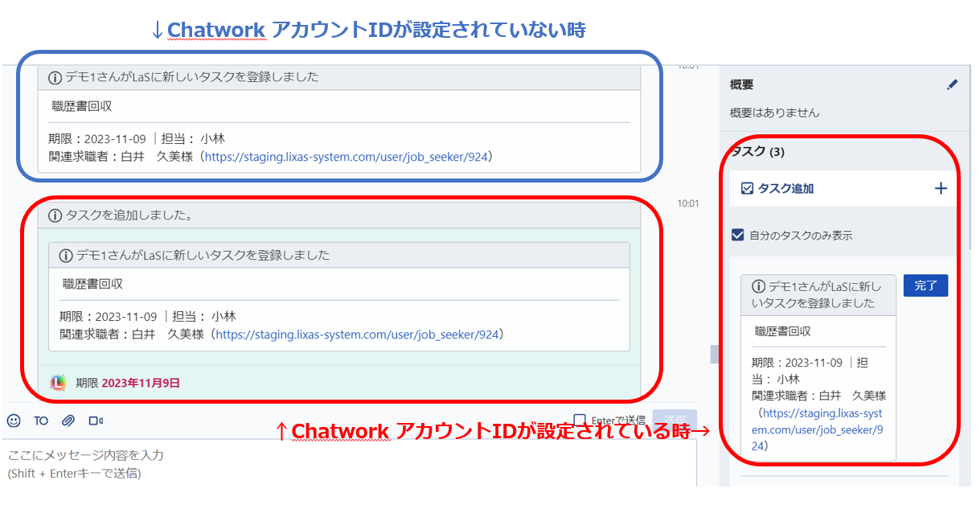The width and height of the screenshot is (980, 505).
Task: Toggle the Enterで送信 checkbox
Action: pyautogui.click(x=580, y=420)
